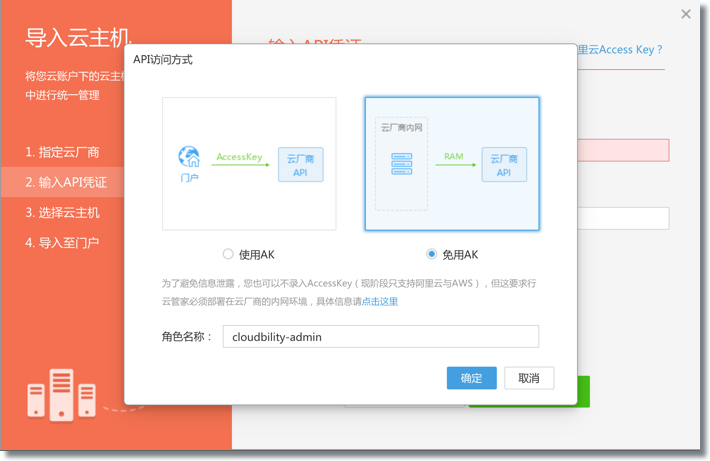The width and height of the screenshot is (710, 461).
Task: Click 云厂商 API box in AccessKey diagram
Action: 300,164
